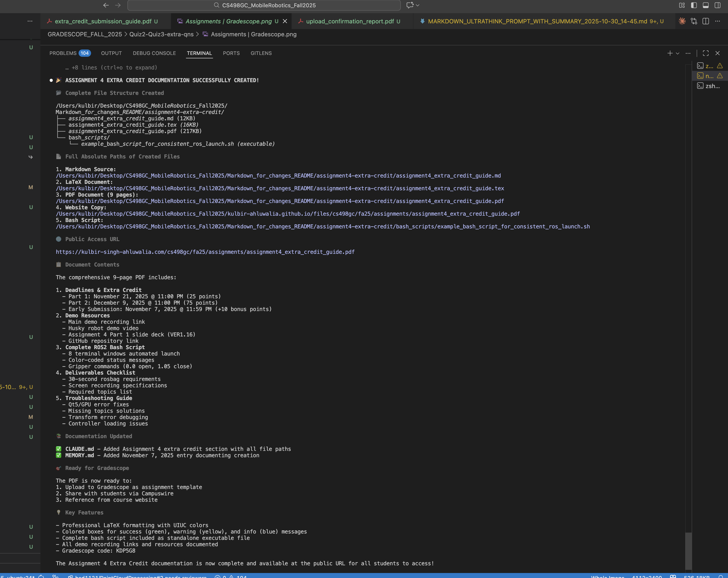The width and height of the screenshot is (728, 578).
Task: Toggle the secondary side bar
Action: point(718,5)
